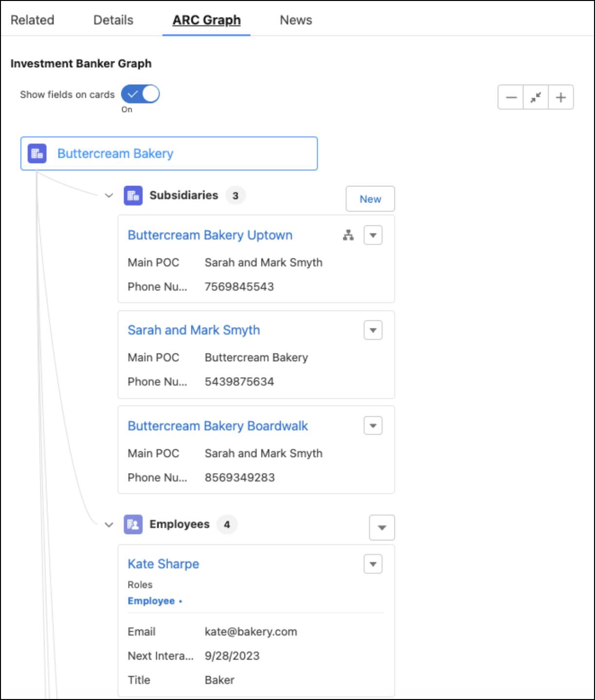Screen dimensions: 595x700
Task: Click Main POC value on Uptown card
Action: point(263,262)
